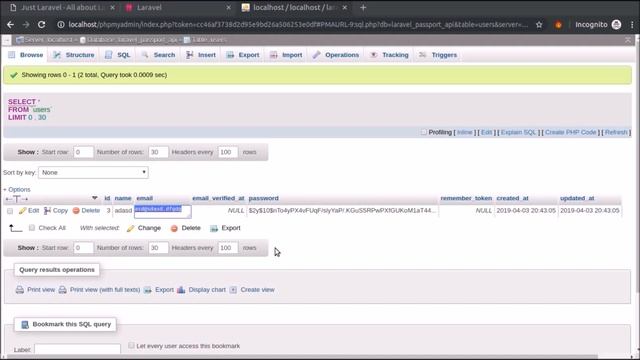Sort by email column header
This screenshot has height=360, width=640.
tap(144, 198)
